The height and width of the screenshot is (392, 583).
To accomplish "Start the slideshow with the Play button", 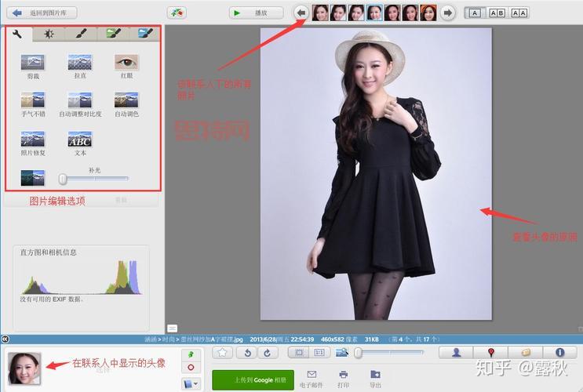I will (x=256, y=13).
